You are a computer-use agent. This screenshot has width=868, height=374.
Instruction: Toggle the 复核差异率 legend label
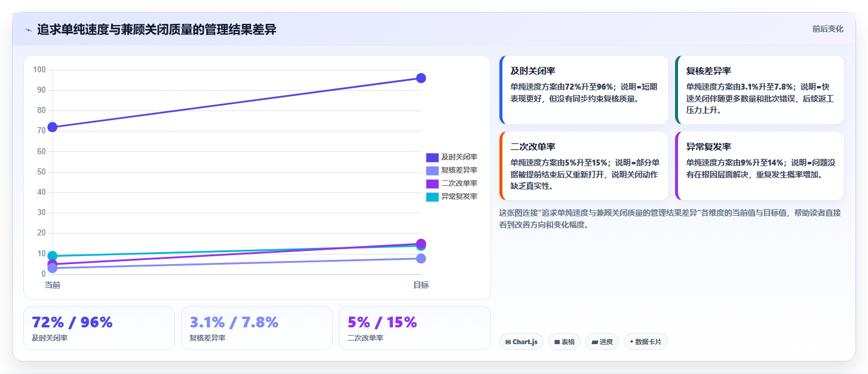[459, 170]
